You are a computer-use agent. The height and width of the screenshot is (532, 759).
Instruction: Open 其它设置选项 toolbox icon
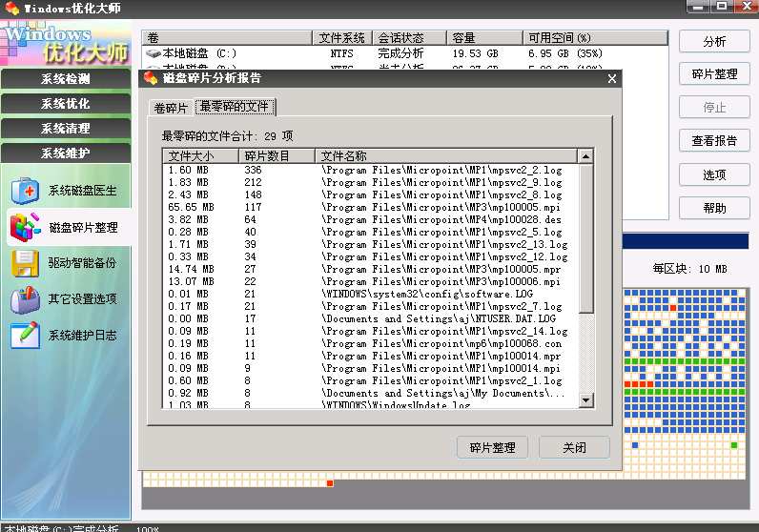click(x=25, y=299)
